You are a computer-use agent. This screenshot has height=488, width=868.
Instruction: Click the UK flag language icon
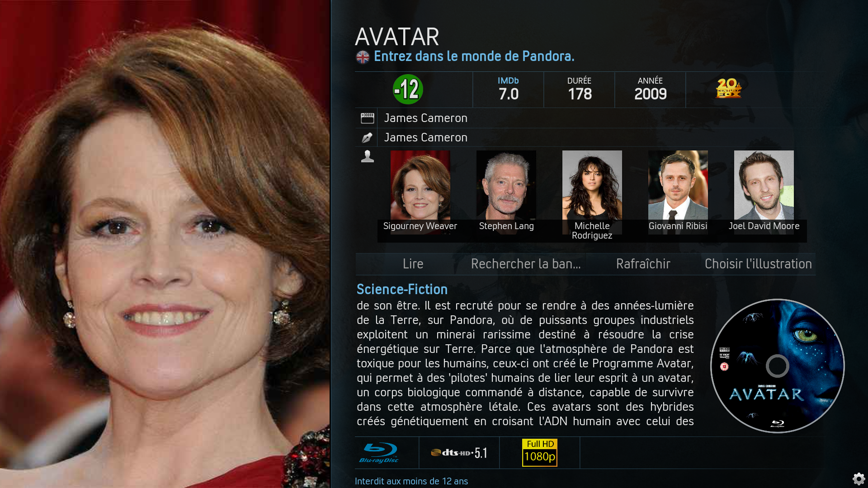[x=363, y=57]
